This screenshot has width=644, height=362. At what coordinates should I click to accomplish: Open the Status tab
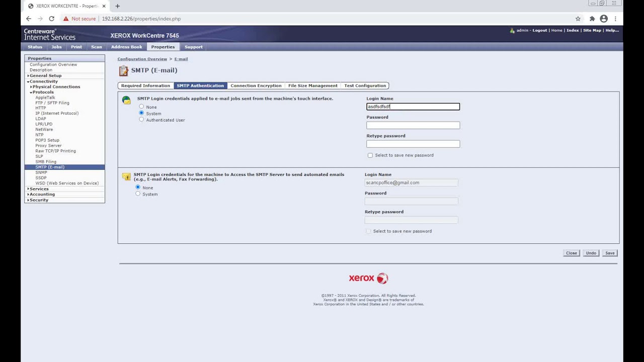(35, 47)
